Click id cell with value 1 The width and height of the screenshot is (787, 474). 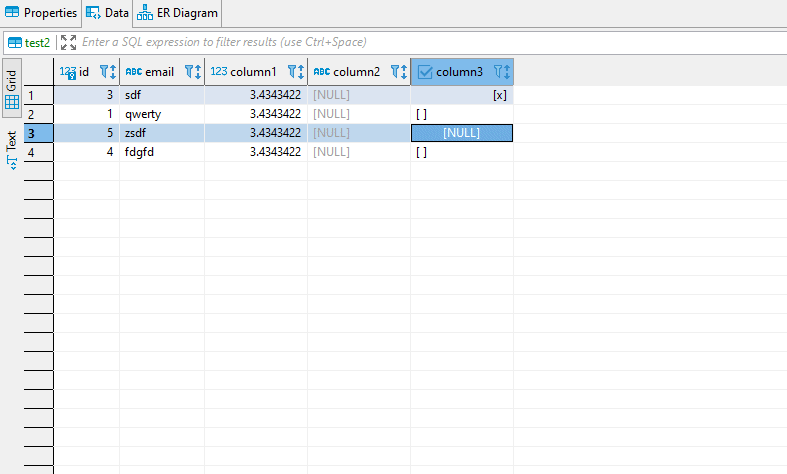[86, 114]
